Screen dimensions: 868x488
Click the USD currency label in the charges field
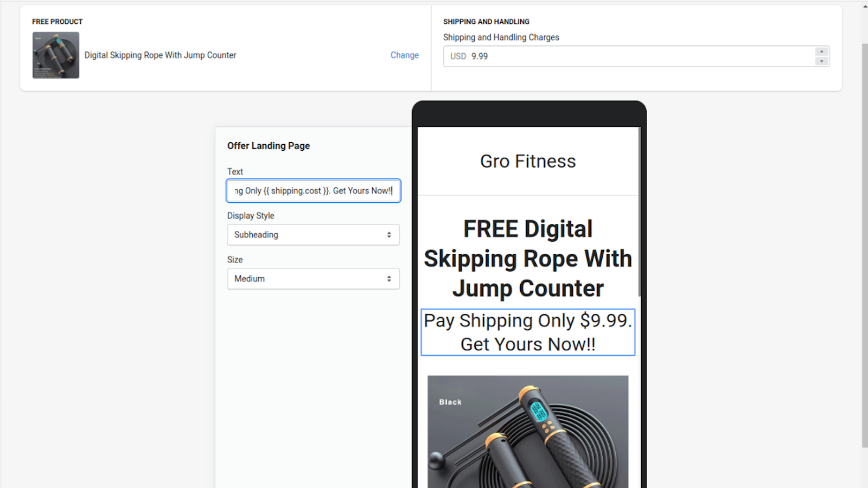click(x=458, y=56)
